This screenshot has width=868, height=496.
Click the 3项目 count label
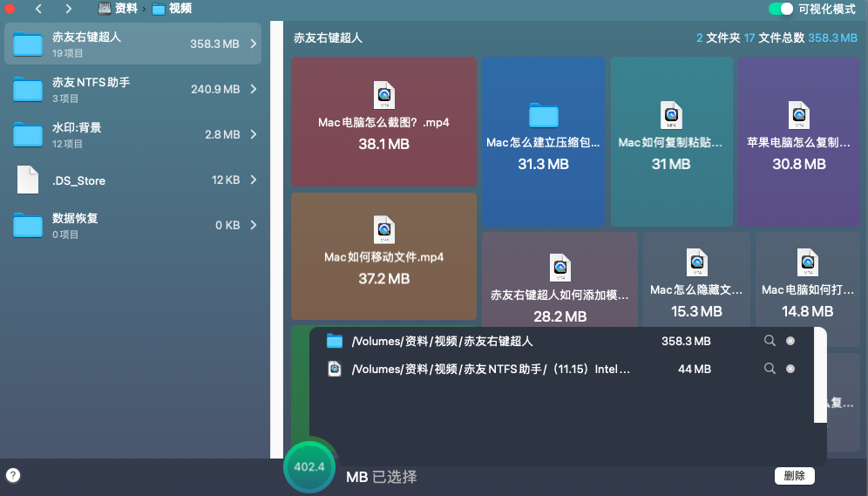(x=65, y=99)
